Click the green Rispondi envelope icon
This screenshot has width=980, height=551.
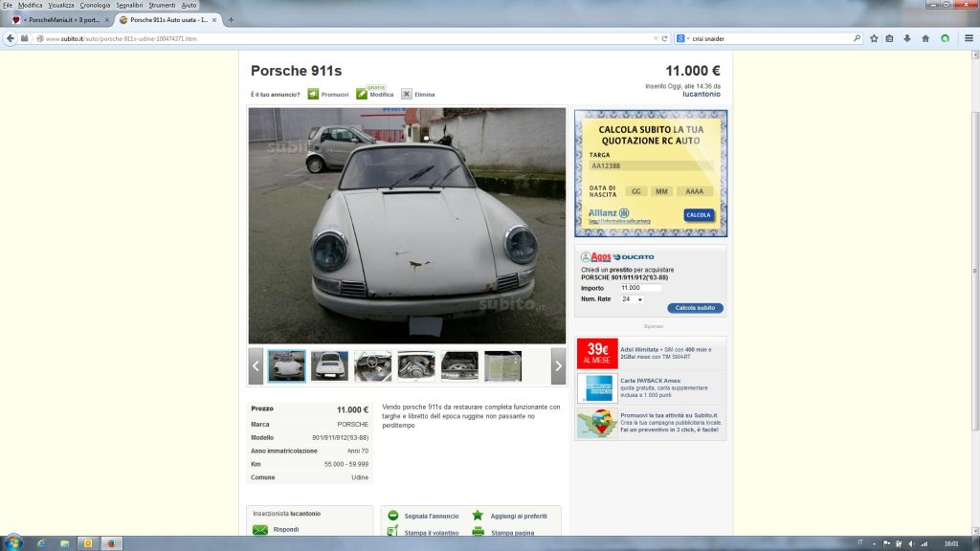tap(260, 530)
